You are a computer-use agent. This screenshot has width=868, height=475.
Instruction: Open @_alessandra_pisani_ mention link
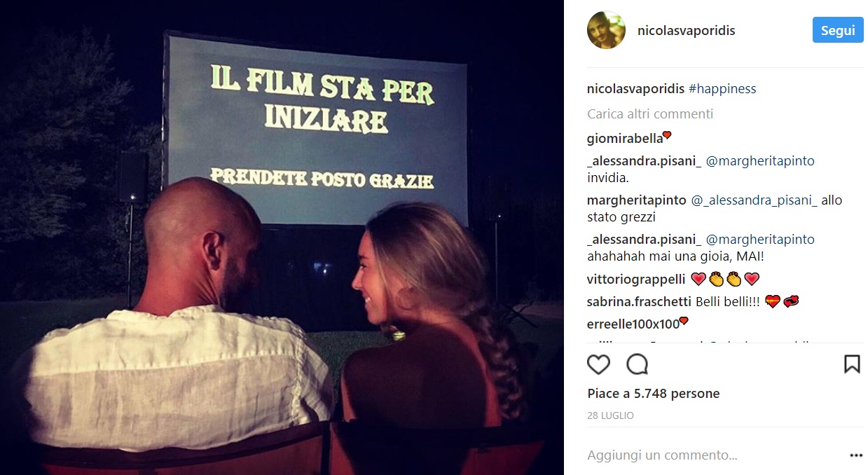pyautogui.click(x=755, y=200)
